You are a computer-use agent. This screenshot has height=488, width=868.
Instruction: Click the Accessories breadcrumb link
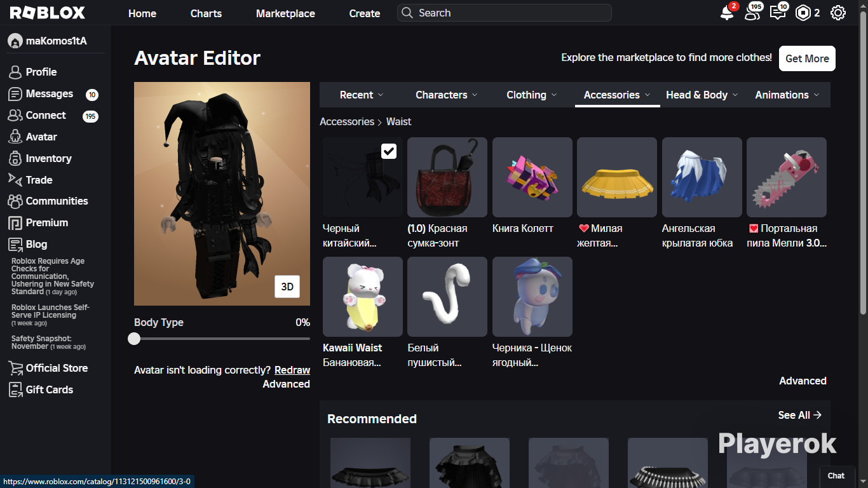click(x=347, y=121)
